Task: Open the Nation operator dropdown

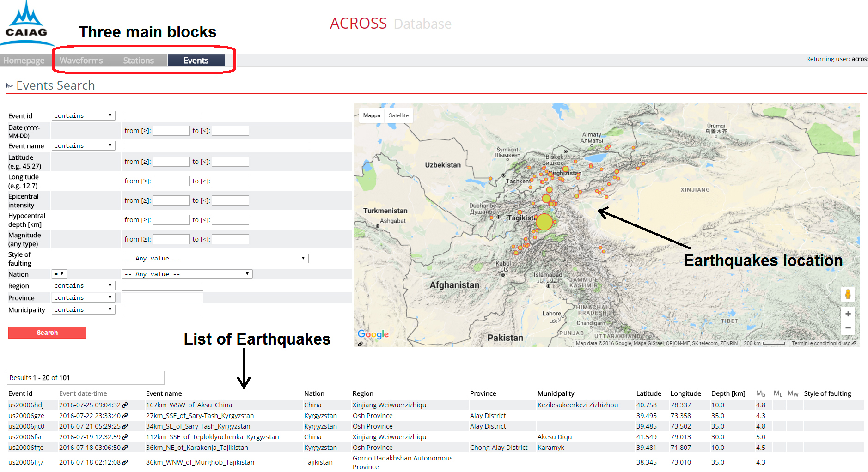Action: [60, 274]
